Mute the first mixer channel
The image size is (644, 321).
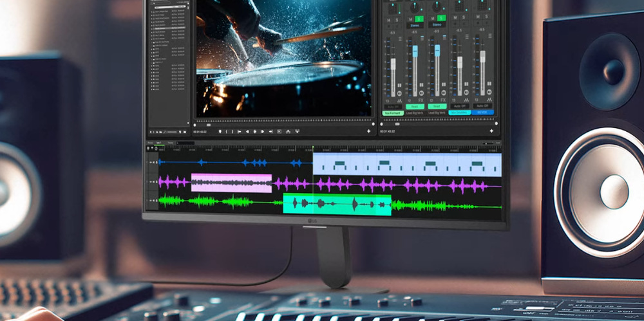[x=390, y=19]
